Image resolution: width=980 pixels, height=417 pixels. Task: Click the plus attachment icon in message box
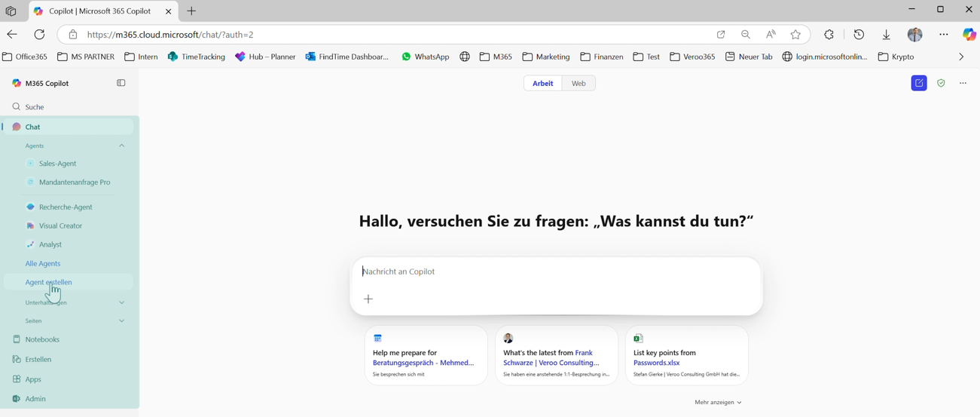(x=368, y=299)
